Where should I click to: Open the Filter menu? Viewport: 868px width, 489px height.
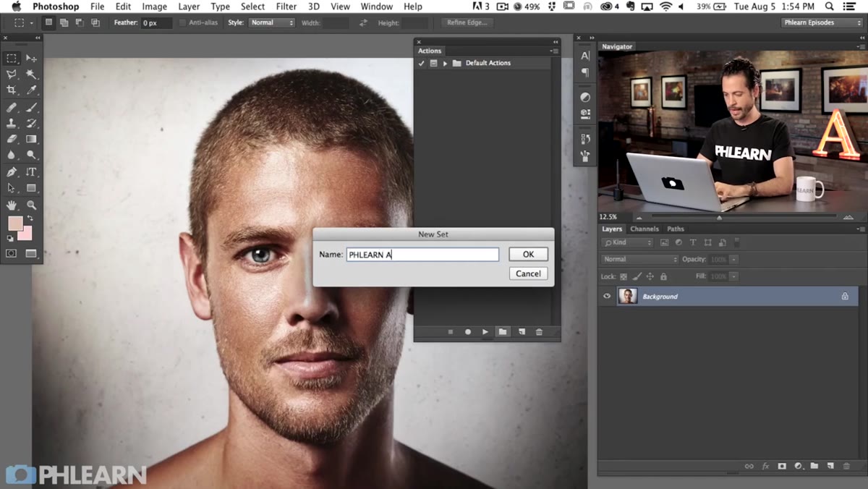click(286, 7)
